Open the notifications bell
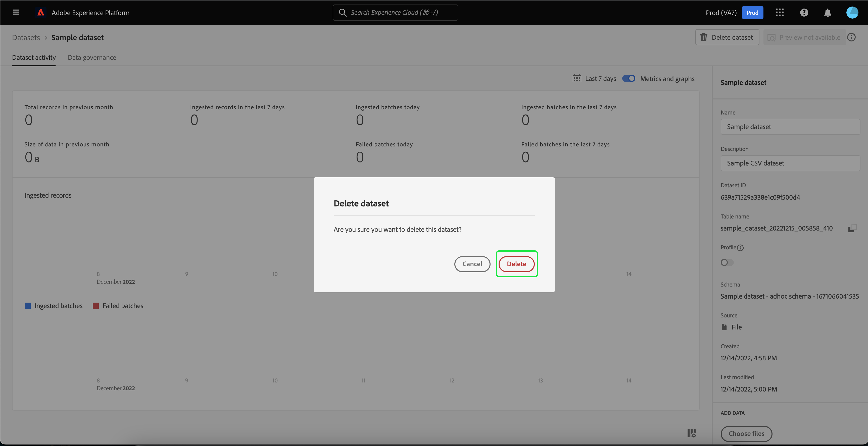The height and width of the screenshot is (446, 868). point(828,13)
